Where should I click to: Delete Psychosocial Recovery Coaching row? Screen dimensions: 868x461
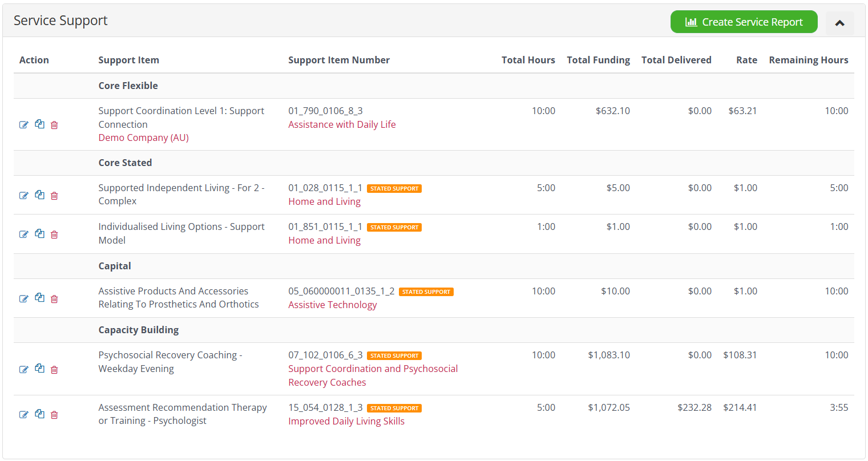(54, 370)
